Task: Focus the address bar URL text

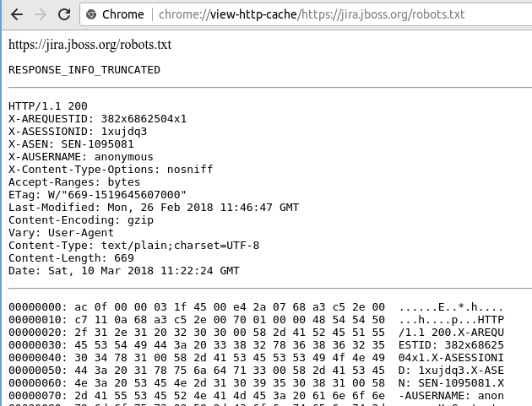Action: tap(312, 14)
